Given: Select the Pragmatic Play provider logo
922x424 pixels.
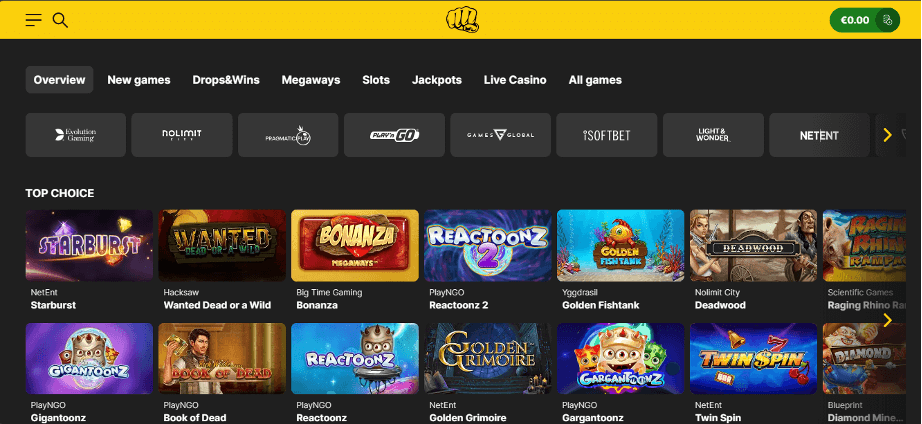Looking at the screenshot, I should (288, 135).
